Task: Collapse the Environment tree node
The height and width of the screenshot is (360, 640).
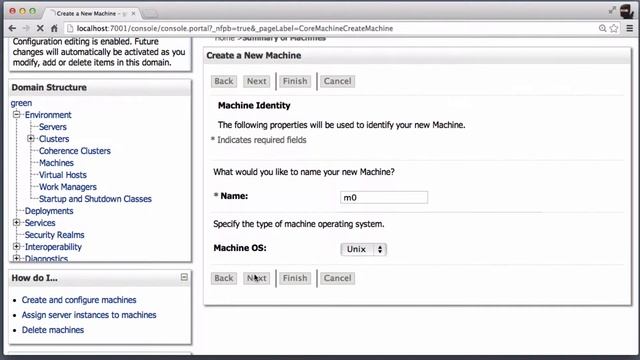Action: point(16,115)
